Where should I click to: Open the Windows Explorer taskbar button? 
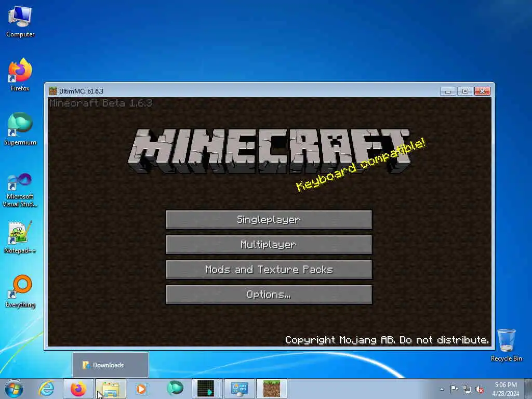point(111,389)
